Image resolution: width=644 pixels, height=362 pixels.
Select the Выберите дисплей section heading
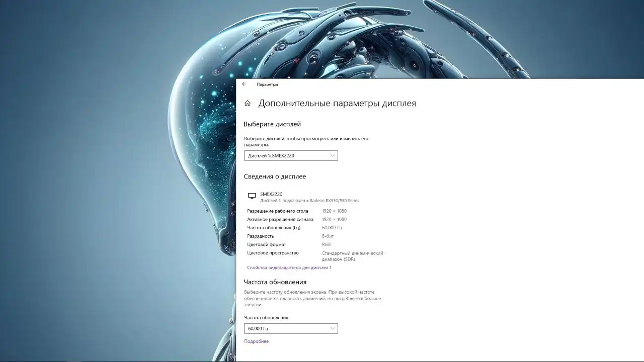click(272, 124)
